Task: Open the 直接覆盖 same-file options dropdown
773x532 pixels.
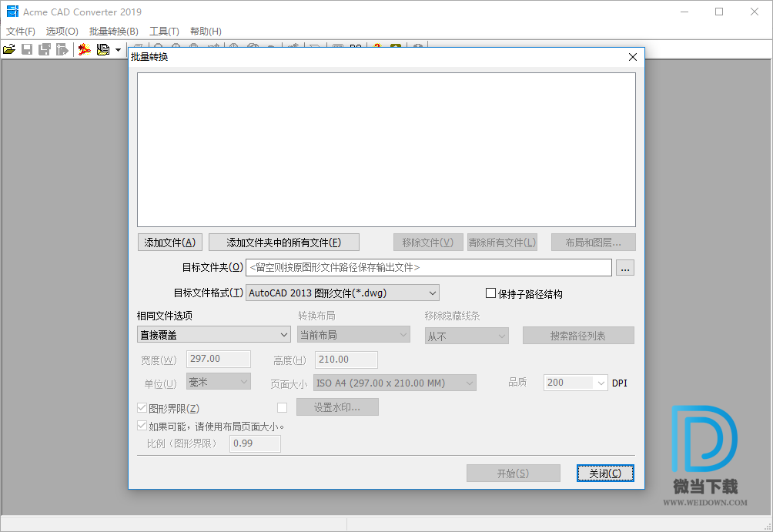Action: (213, 335)
